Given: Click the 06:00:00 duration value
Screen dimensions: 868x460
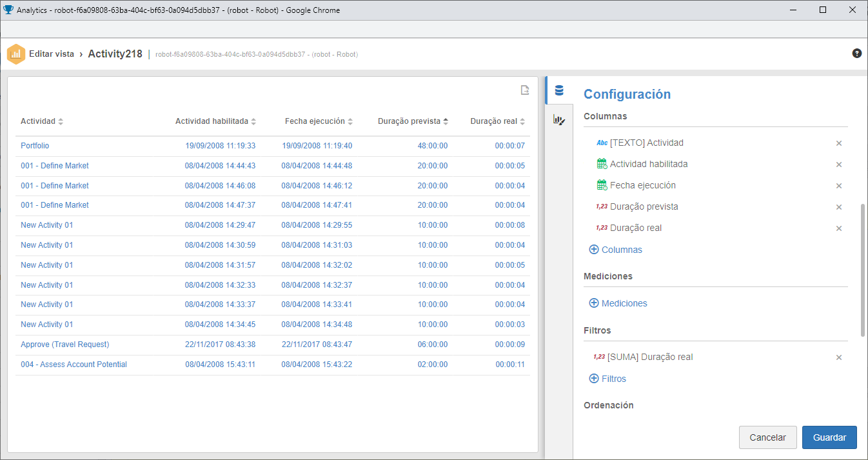Looking at the screenshot, I should click(433, 345).
